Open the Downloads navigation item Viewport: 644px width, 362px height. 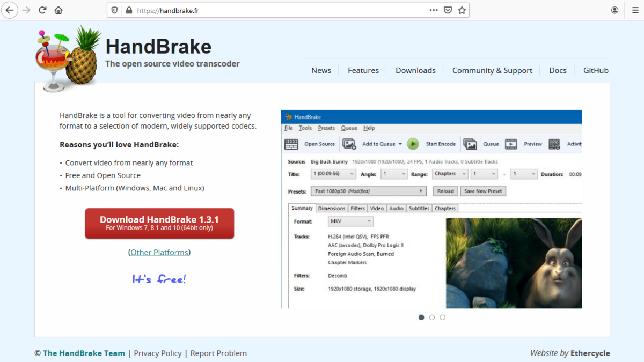(415, 70)
